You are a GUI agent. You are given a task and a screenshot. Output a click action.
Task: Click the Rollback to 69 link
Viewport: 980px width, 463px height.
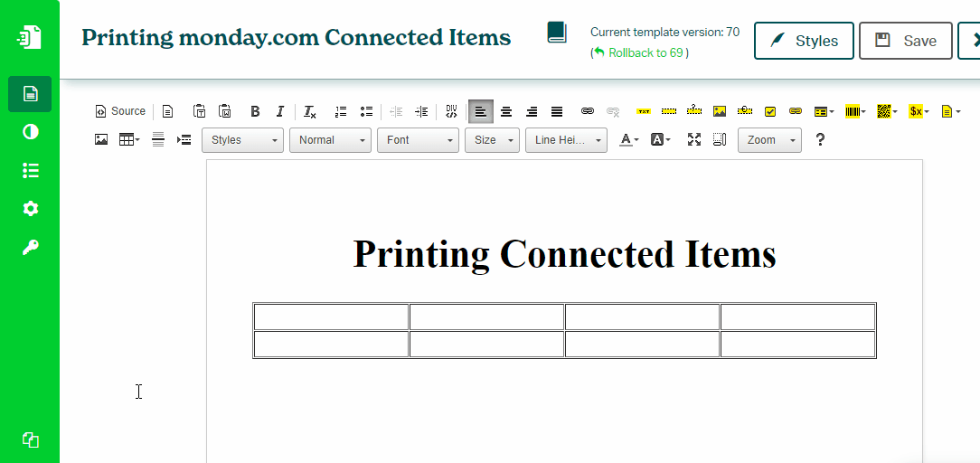point(645,53)
